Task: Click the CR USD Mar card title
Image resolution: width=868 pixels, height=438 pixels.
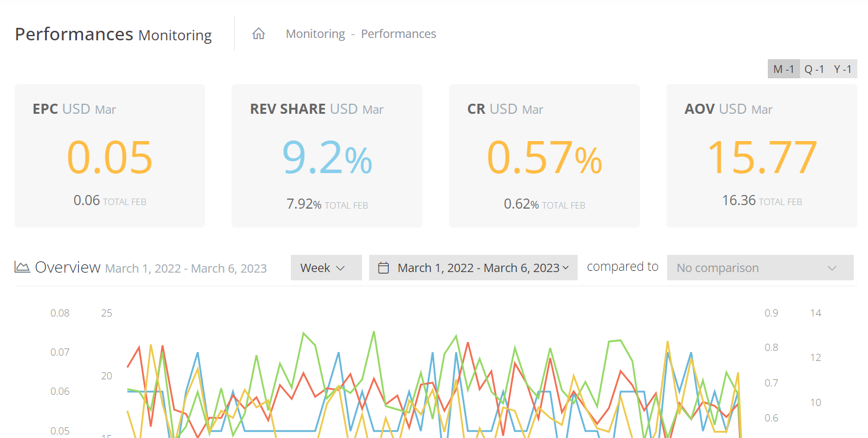Action: pos(505,109)
